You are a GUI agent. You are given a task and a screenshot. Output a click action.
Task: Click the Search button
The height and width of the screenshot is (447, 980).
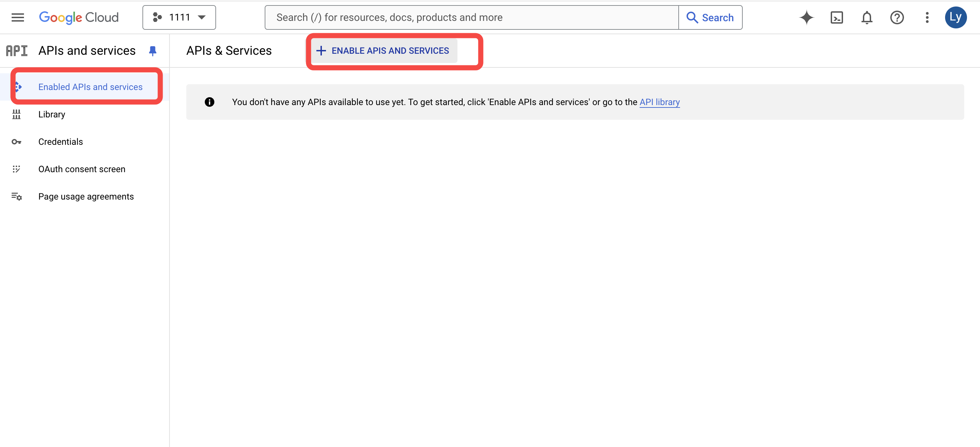click(710, 17)
